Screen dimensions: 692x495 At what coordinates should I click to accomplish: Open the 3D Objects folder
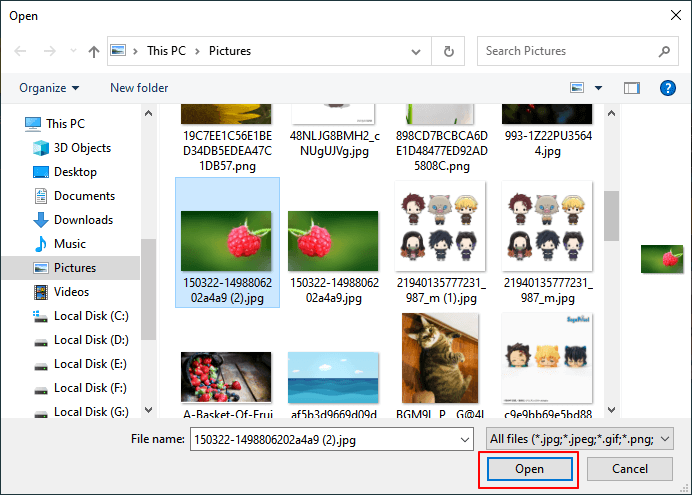pos(82,148)
